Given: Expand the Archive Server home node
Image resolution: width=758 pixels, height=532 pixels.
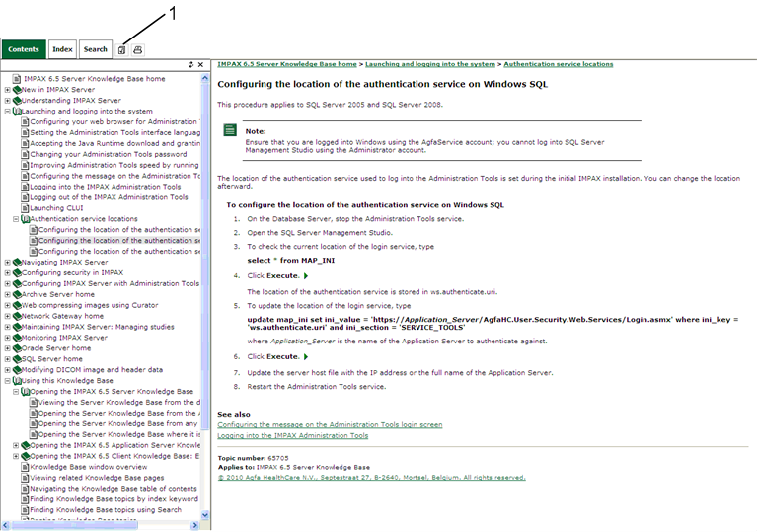Looking at the screenshot, I should 7,294.
